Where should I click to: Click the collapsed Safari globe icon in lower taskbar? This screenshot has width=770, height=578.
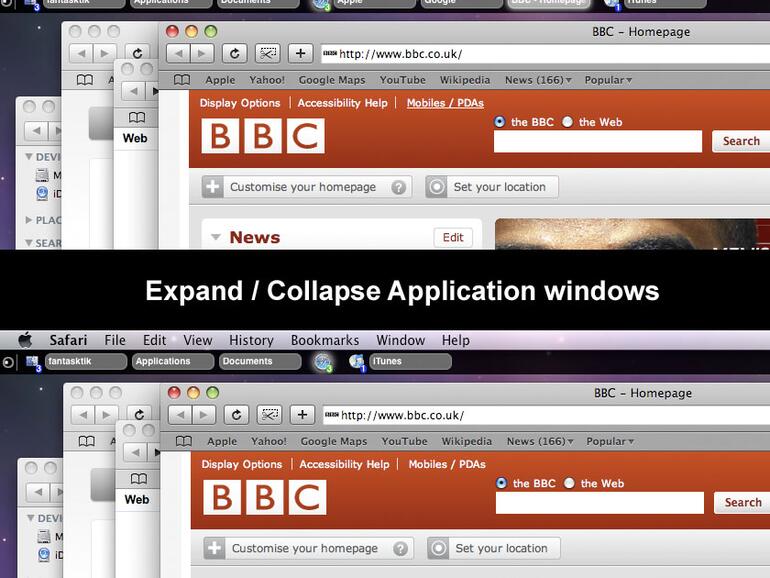point(323,362)
